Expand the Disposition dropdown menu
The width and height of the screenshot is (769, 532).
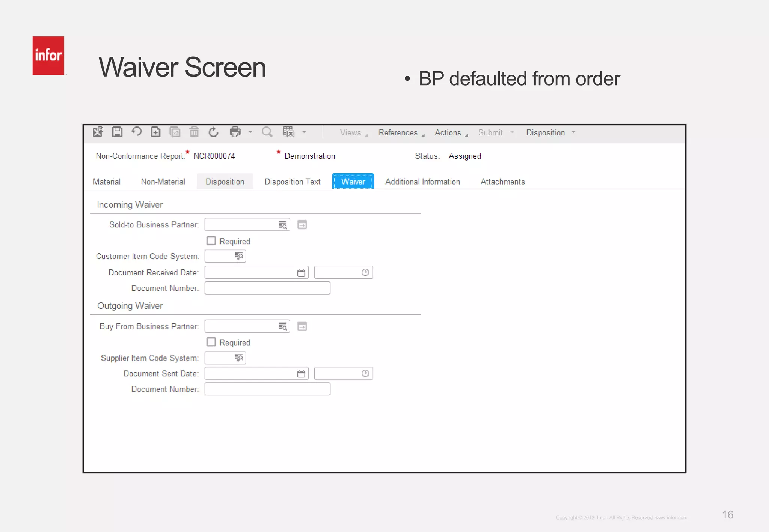pos(550,132)
